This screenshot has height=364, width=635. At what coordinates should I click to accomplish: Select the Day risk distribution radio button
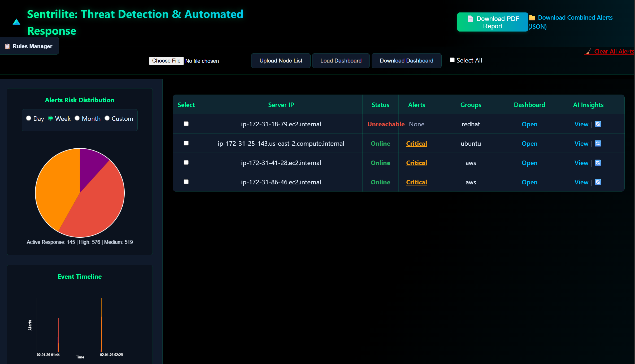pyautogui.click(x=29, y=118)
